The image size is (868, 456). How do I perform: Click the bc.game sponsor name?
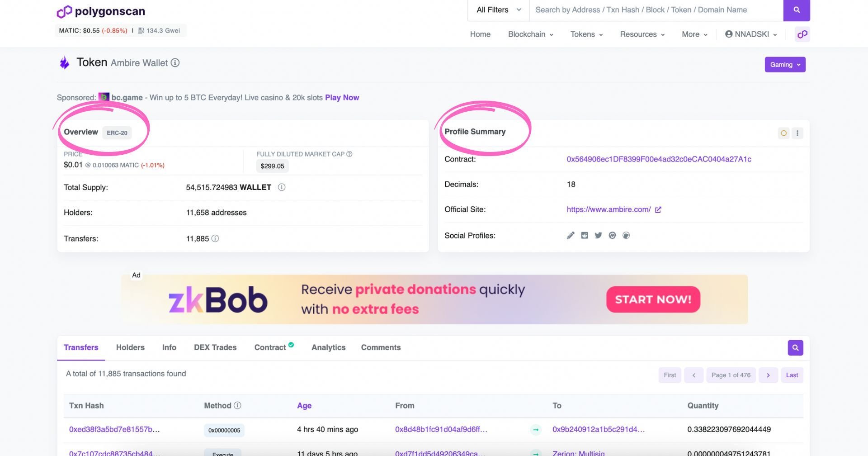click(x=127, y=97)
